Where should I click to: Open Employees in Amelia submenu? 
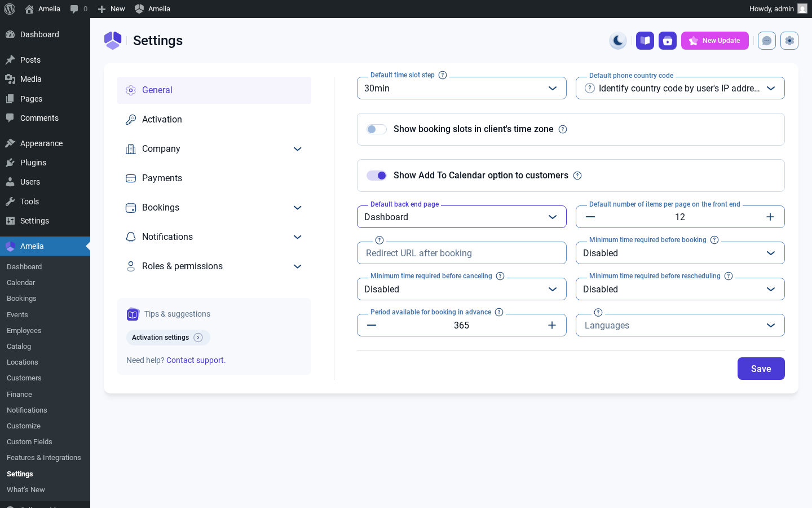tap(45, 330)
